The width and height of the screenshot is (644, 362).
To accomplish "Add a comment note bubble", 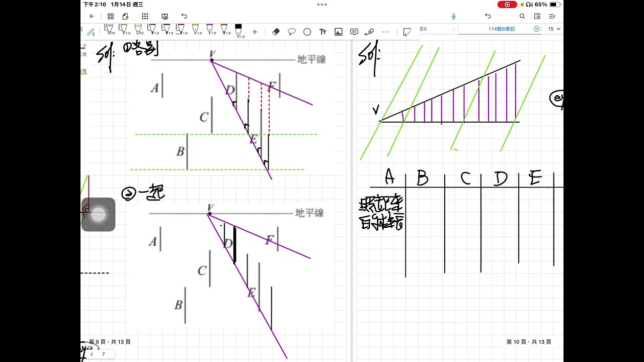I will click(354, 32).
